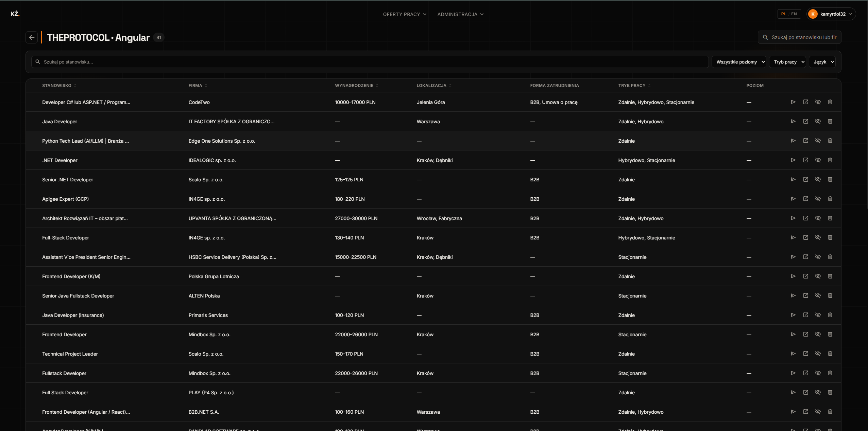Sort table by WYNAGRODZENIE column
Viewport: 868px width, 431px height.
pos(357,86)
